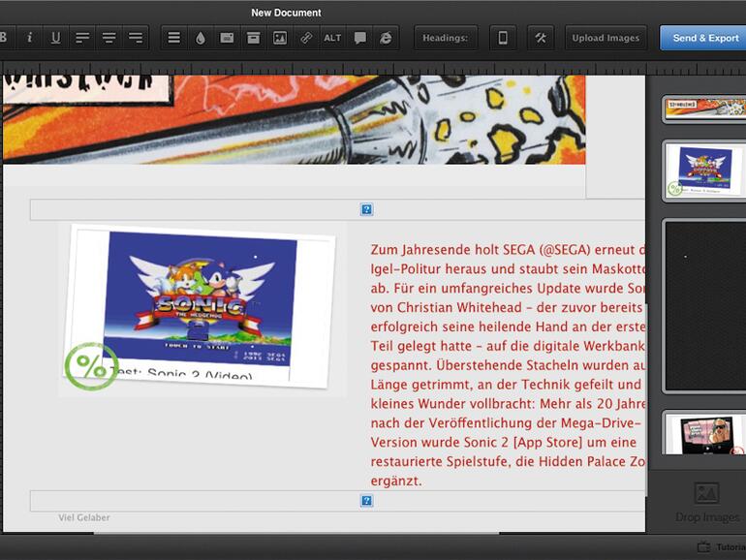
Task: Click Send & Export button
Action: [704, 38]
